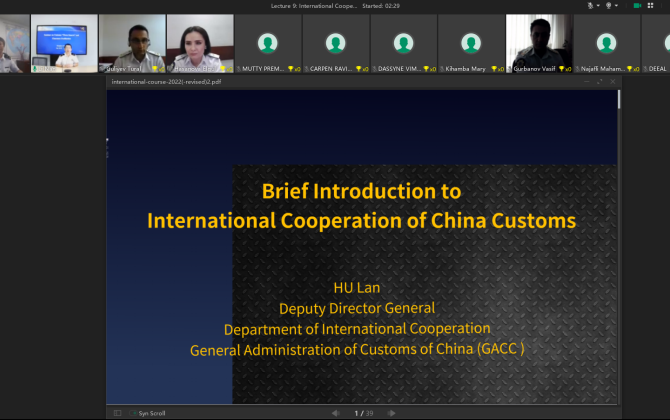
Task: Maximize the international-course PDF viewer window
Action: point(600,82)
